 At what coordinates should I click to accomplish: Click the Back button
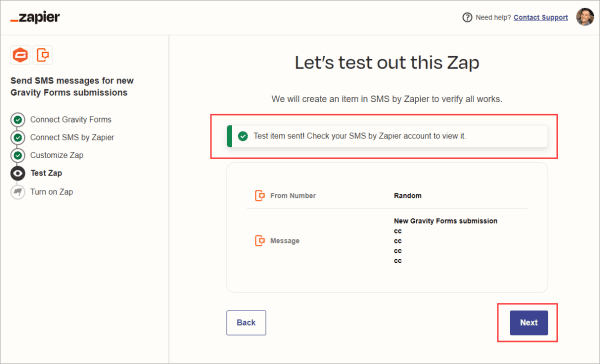tap(246, 323)
